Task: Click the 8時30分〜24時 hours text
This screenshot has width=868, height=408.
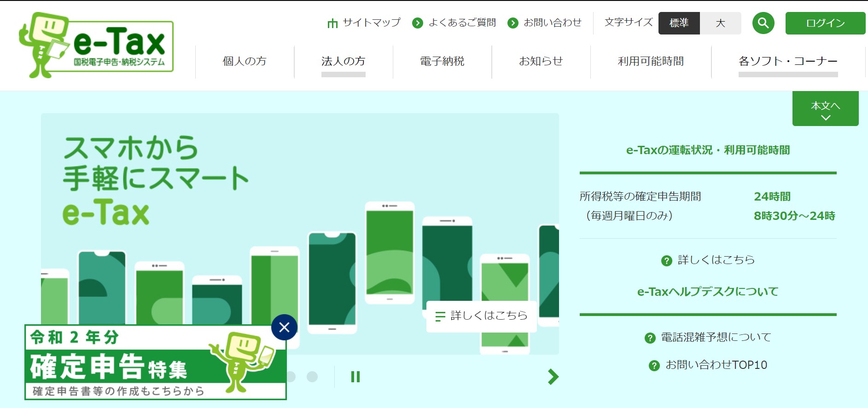Action: pos(794,216)
